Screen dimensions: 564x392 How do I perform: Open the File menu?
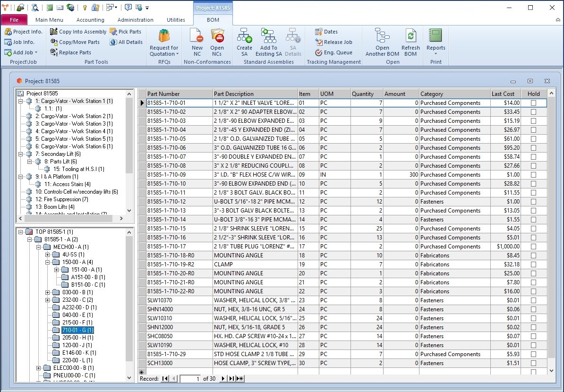coord(14,20)
